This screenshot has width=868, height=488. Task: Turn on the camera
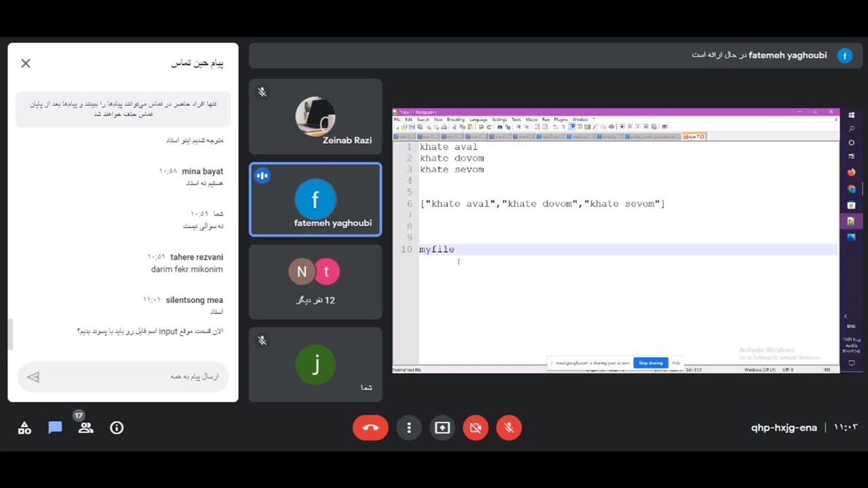coord(475,428)
